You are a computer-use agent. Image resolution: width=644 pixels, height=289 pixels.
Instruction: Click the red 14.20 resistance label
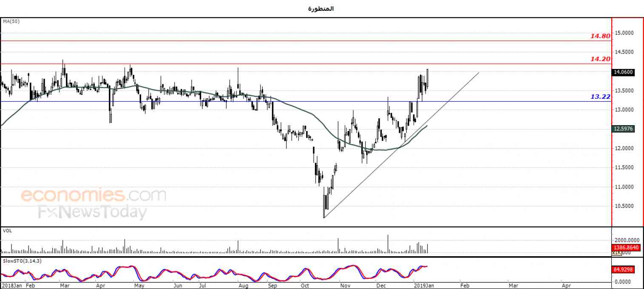pos(600,59)
